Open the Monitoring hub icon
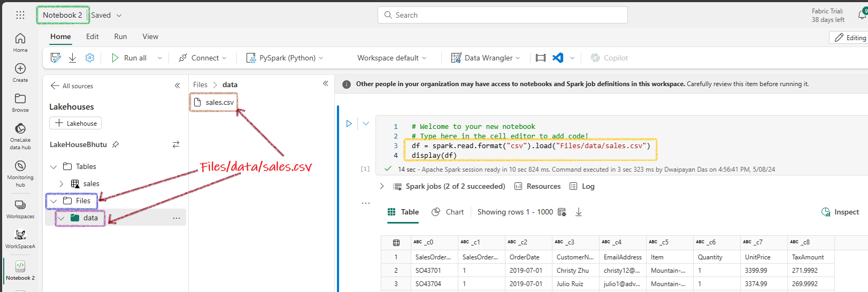 pos(20,174)
